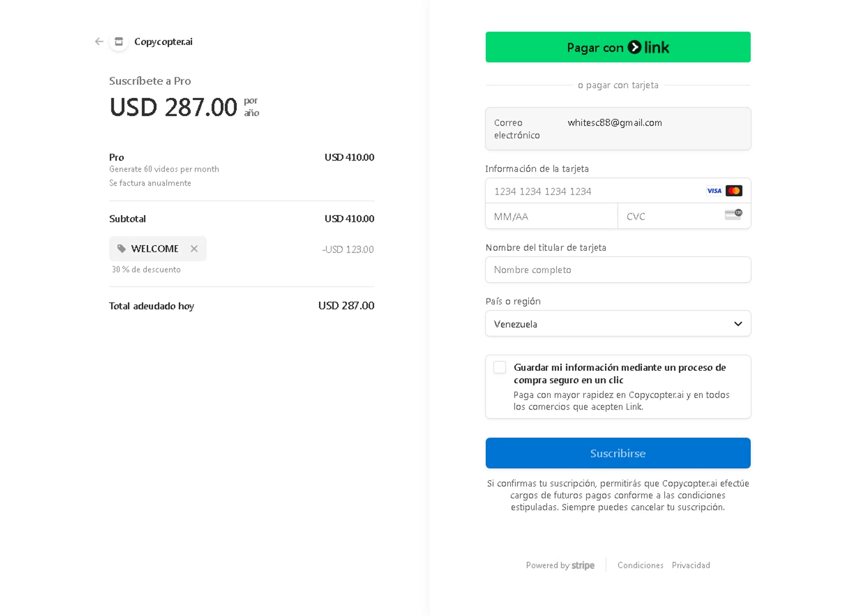Open the País o región dropdown
This screenshot has width=853, height=616.
[x=618, y=324]
